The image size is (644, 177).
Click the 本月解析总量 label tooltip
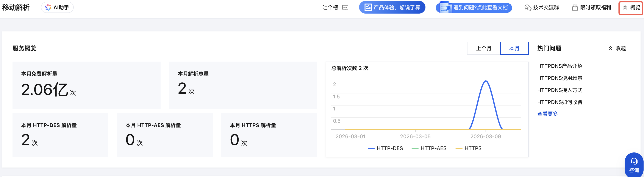click(193, 74)
